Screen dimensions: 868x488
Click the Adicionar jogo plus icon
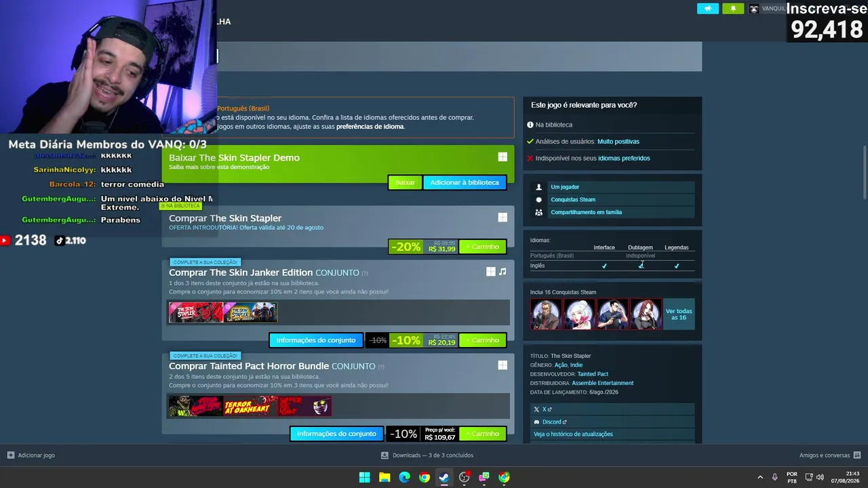[x=11, y=455]
